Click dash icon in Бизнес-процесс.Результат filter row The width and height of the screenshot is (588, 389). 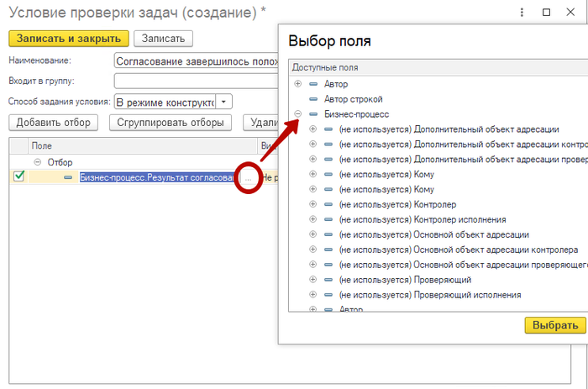[68, 177]
